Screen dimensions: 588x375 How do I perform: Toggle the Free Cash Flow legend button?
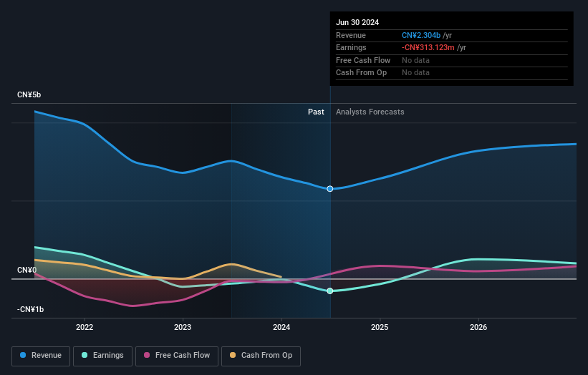(x=177, y=356)
